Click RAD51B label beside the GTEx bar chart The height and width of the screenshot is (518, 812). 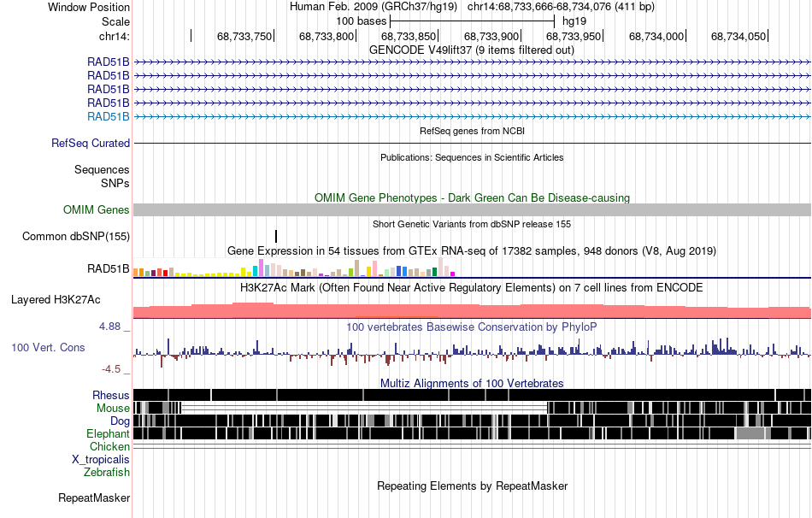click(109, 269)
